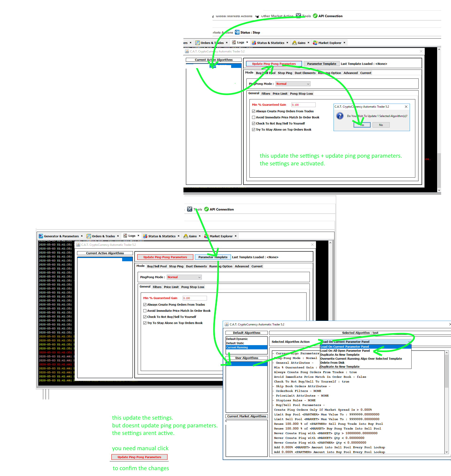Screen dimensions: 451x476
Task: Enable Avoid Immediate Price Match checkbox, upper screenshot
Action: [254, 117]
